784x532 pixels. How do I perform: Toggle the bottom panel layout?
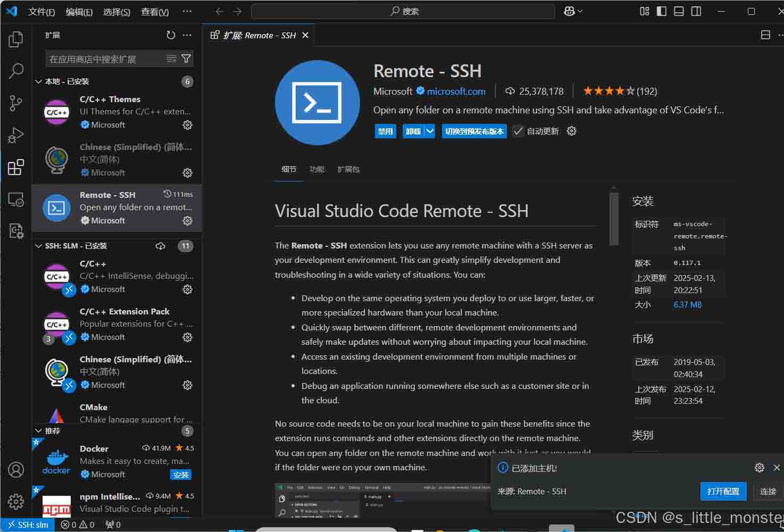point(679,11)
